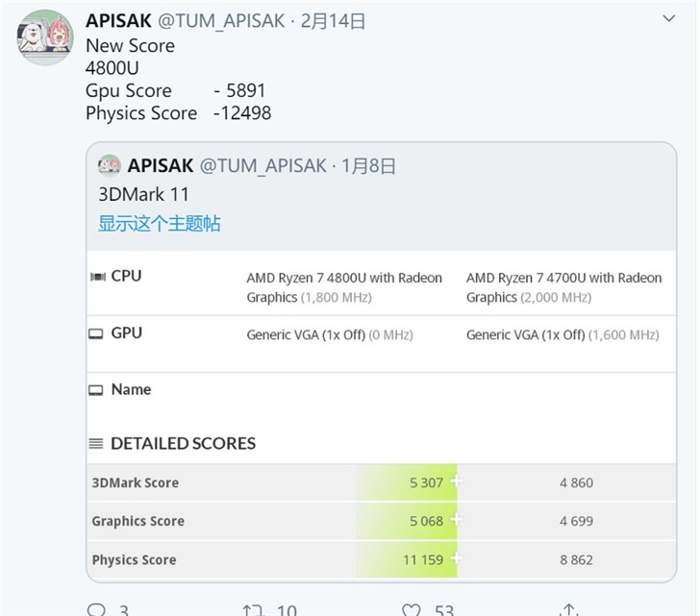Click the Detailed Scores list icon

[96, 444]
